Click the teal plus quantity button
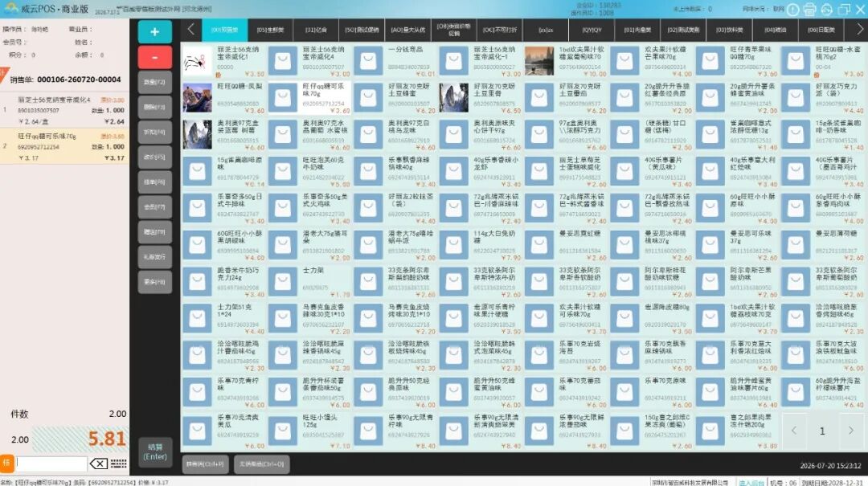The width and height of the screenshot is (868, 486). [154, 32]
